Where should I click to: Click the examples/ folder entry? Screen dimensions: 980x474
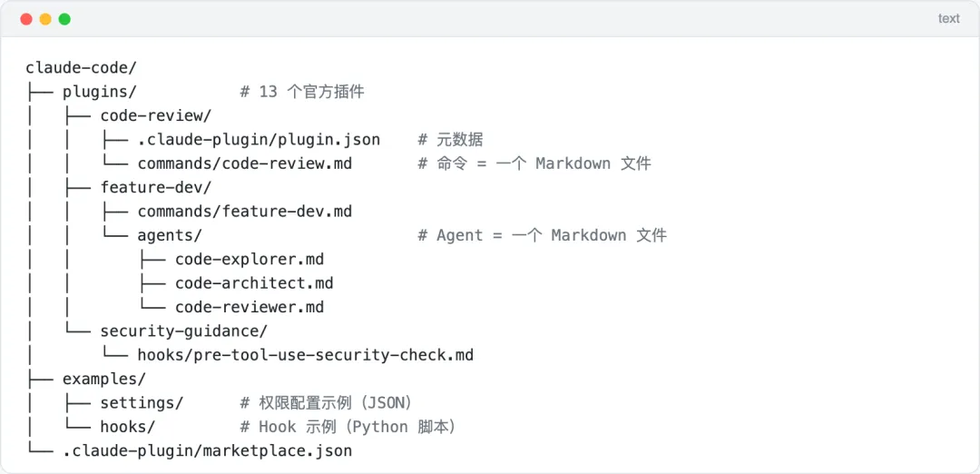(x=103, y=379)
